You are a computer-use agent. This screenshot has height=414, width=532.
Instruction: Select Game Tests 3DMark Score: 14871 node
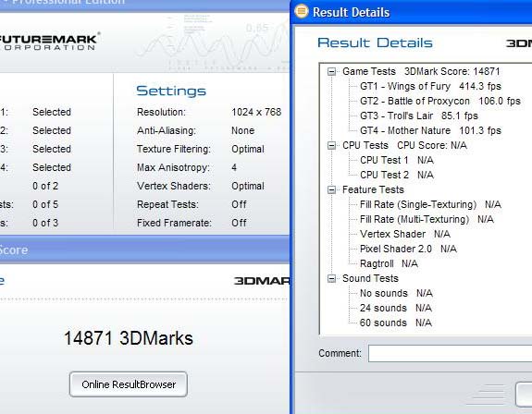click(x=421, y=71)
